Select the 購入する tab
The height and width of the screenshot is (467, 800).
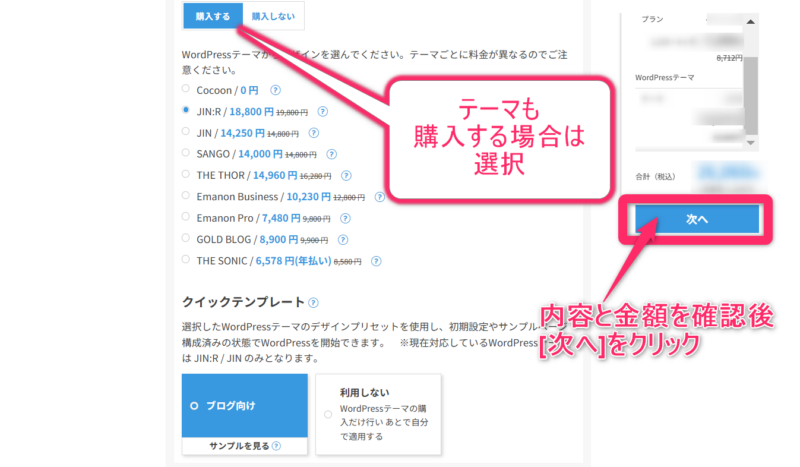tap(213, 16)
